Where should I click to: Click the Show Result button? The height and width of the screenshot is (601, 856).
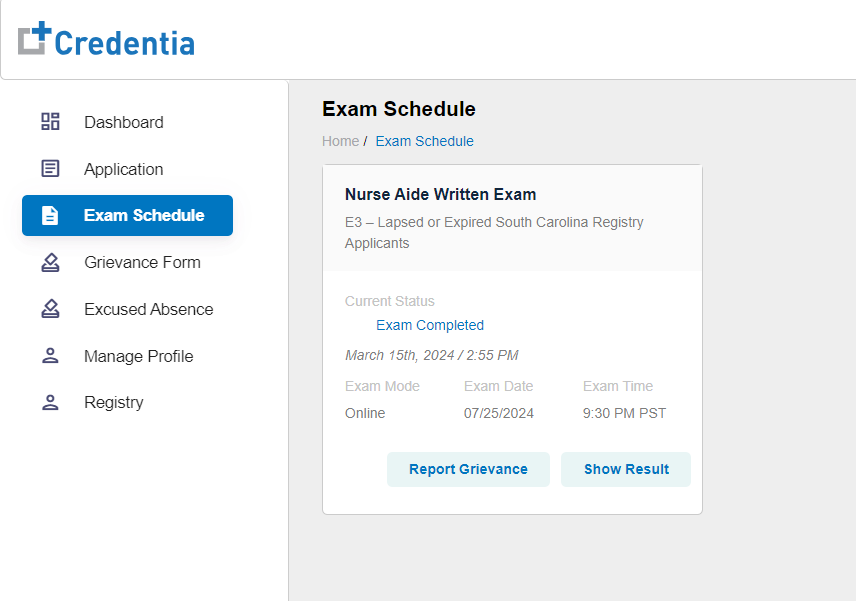[x=626, y=469]
